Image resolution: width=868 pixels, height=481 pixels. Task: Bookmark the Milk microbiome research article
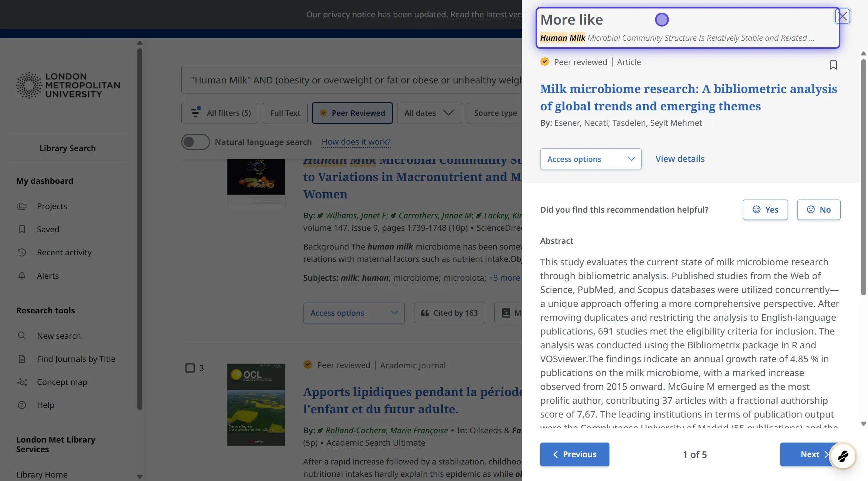pos(833,65)
